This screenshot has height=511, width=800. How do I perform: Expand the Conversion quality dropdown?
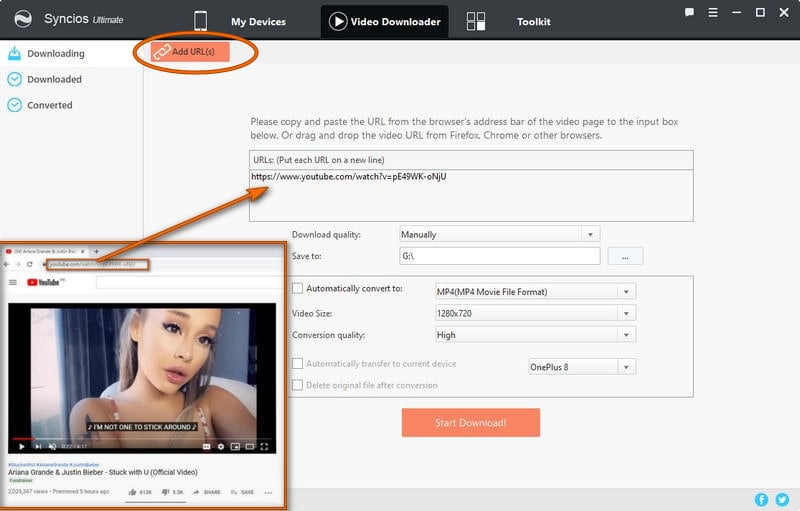click(627, 335)
